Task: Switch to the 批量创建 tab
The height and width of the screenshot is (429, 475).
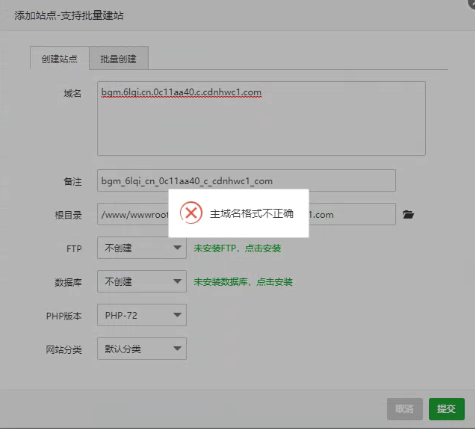Action: point(119,59)
